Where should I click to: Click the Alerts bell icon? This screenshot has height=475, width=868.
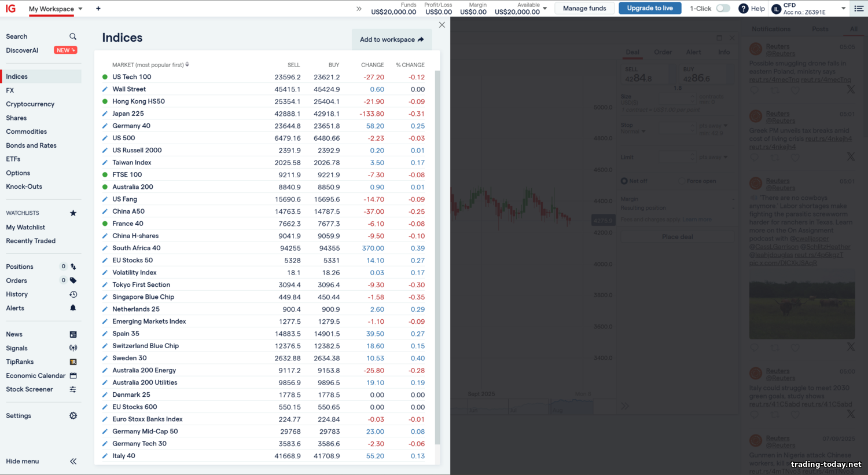73,308
